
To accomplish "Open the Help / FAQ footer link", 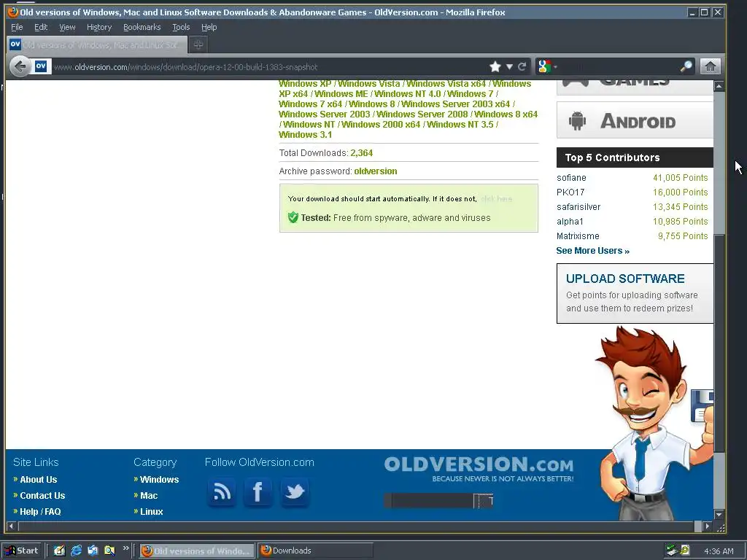I will (40, 512).
